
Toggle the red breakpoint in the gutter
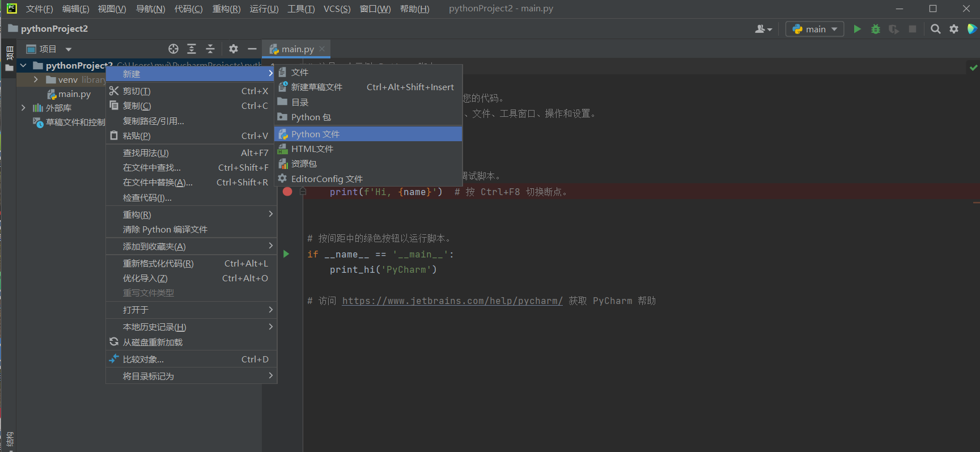pyautogui.click(x=287, y=192)
